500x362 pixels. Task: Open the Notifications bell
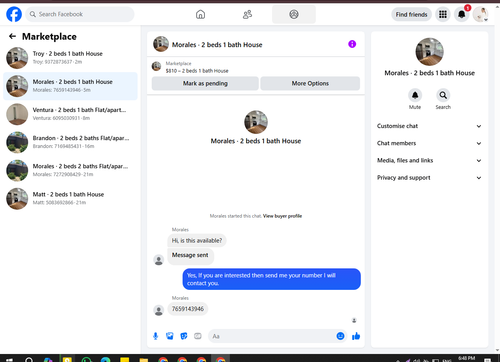coord(462,14)
